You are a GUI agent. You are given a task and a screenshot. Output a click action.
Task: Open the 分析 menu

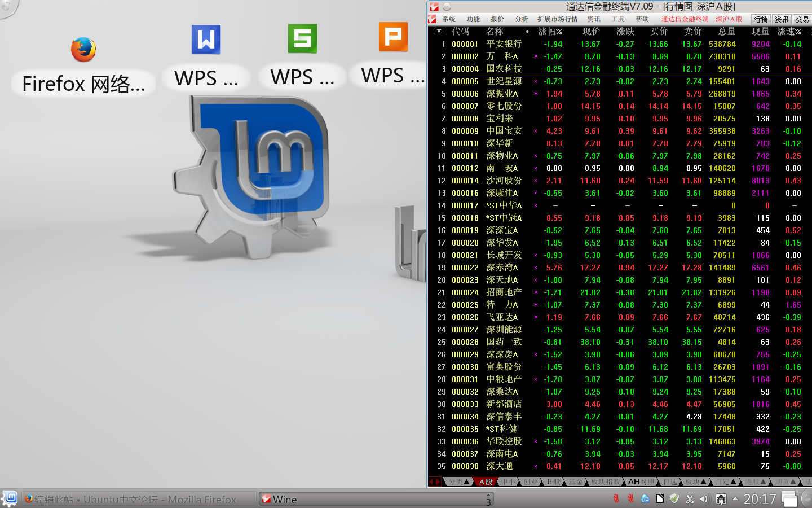(522, 19)
